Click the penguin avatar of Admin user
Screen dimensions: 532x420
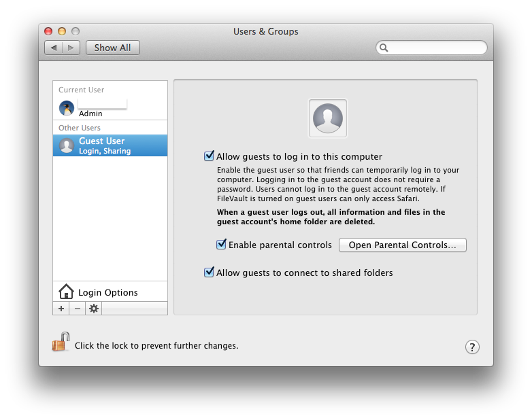pos(67,109)
